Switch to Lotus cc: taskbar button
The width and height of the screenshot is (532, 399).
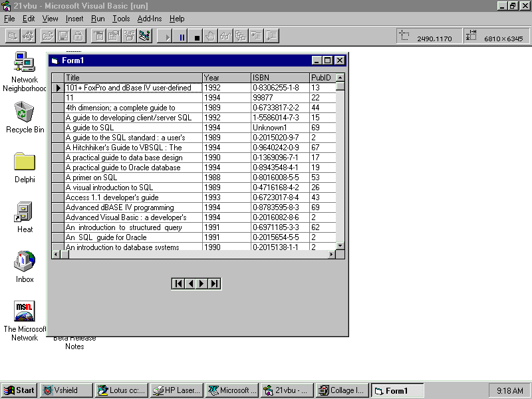click(120, 390)
